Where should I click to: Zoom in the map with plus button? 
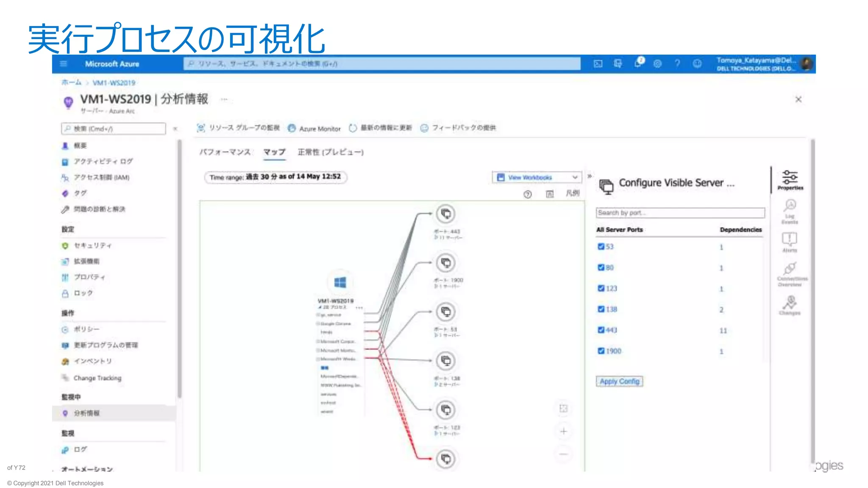(x=563, y=432)
